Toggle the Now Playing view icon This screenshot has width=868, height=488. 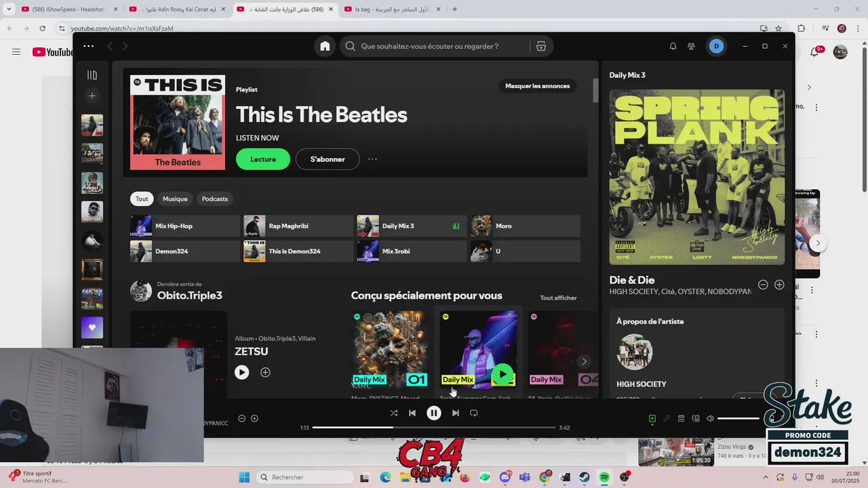[652, 419]
